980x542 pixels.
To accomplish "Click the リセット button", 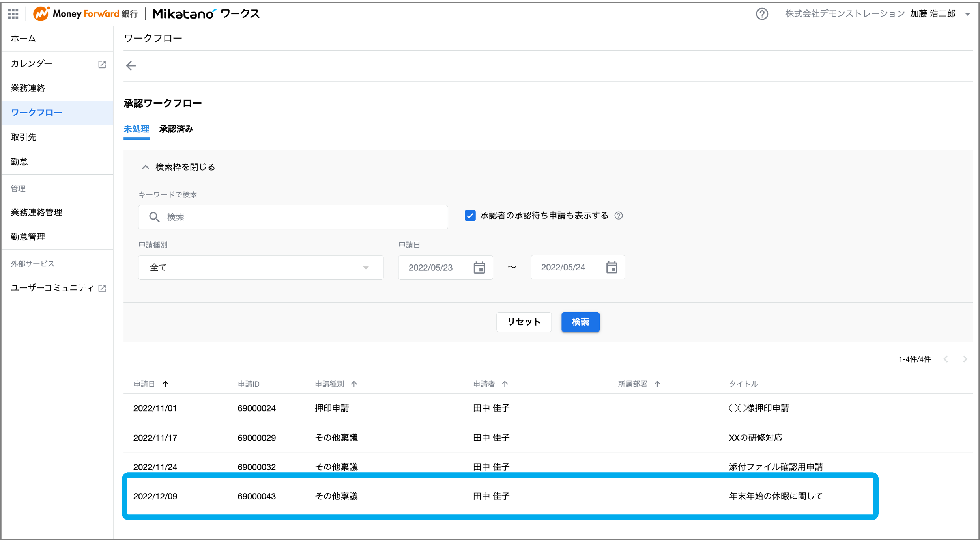I will pyautogui.click(x=524, y=322).
